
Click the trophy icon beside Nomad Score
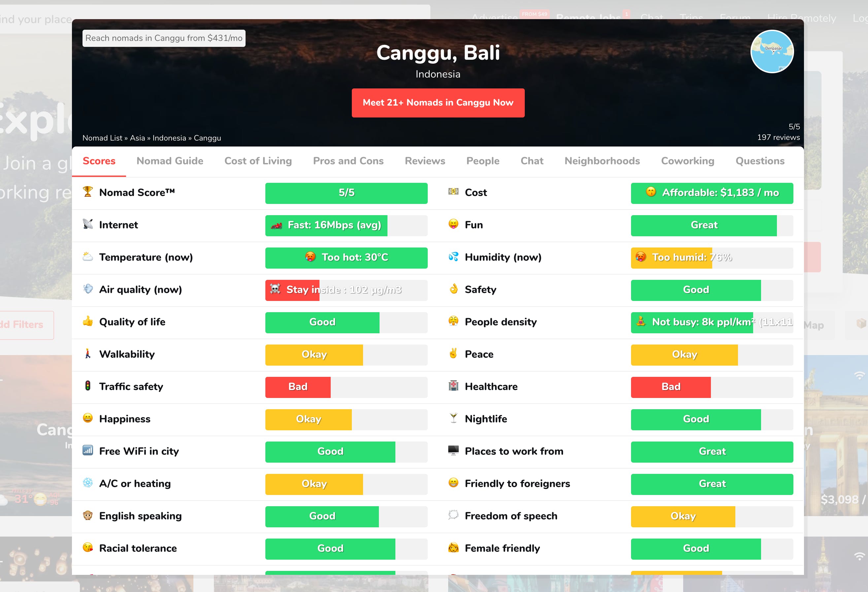[88, 192]
